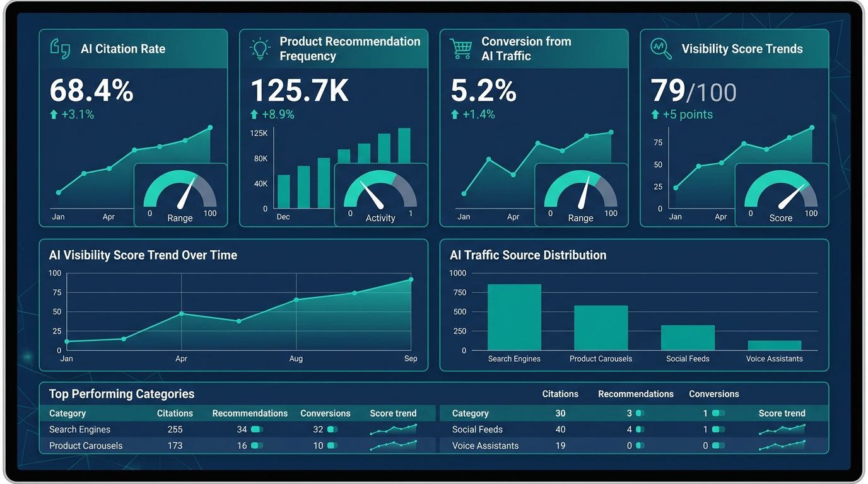
Task: Select the Social Feeds bar in the distribution chart
Action: (688, 338)
